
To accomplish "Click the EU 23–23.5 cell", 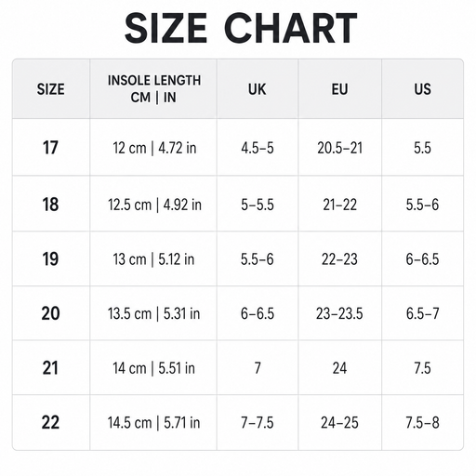I will [x=339, y=313].
